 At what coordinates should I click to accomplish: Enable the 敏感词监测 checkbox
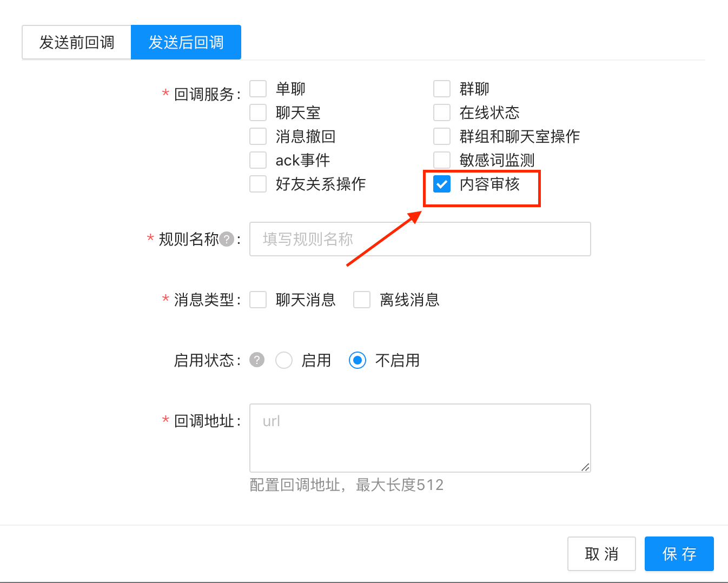click(442, 160)
